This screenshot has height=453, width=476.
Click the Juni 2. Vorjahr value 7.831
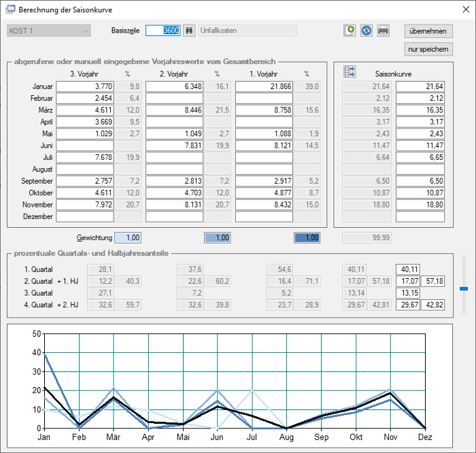click(174, 146)
